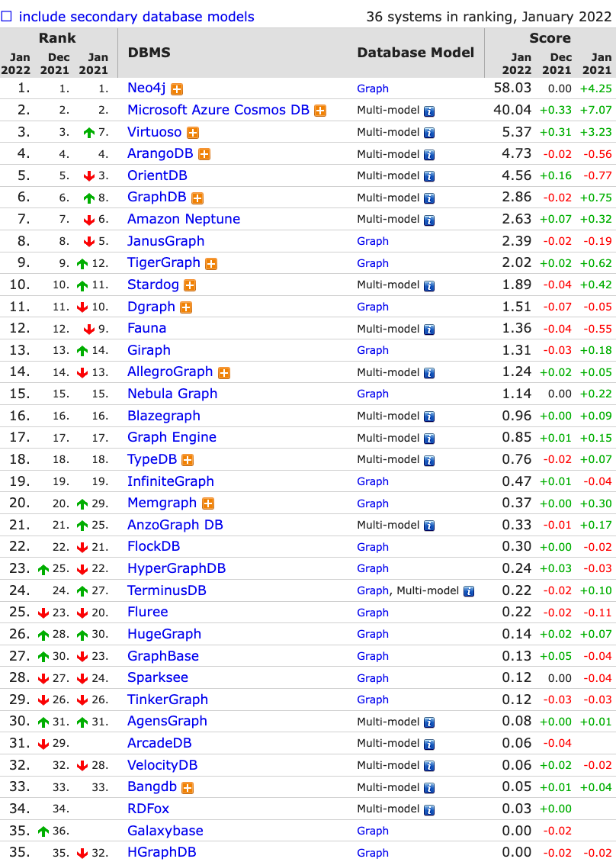This screenshot has height=862, width=616.
Task: Open the Giraph link
Action: (149, 350)
